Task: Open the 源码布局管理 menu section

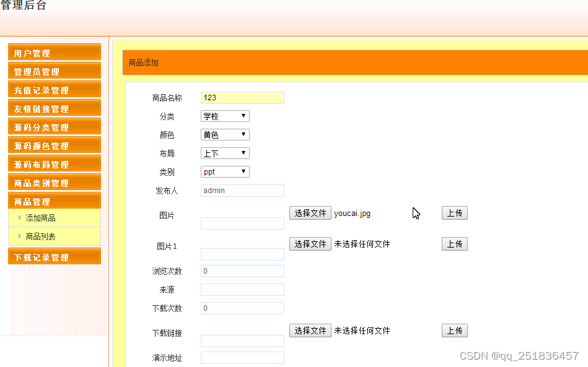Action: (55, 163)
